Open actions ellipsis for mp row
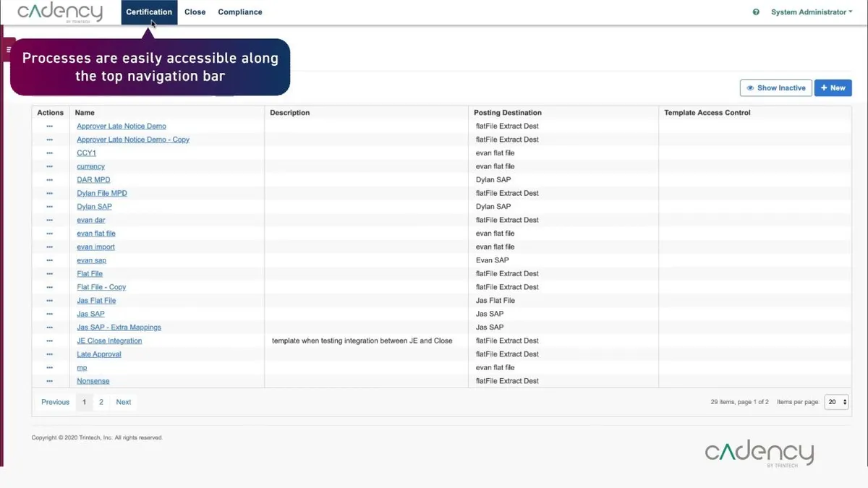Image resolution: width=868 pixels, height=488 pixels. 50,367
